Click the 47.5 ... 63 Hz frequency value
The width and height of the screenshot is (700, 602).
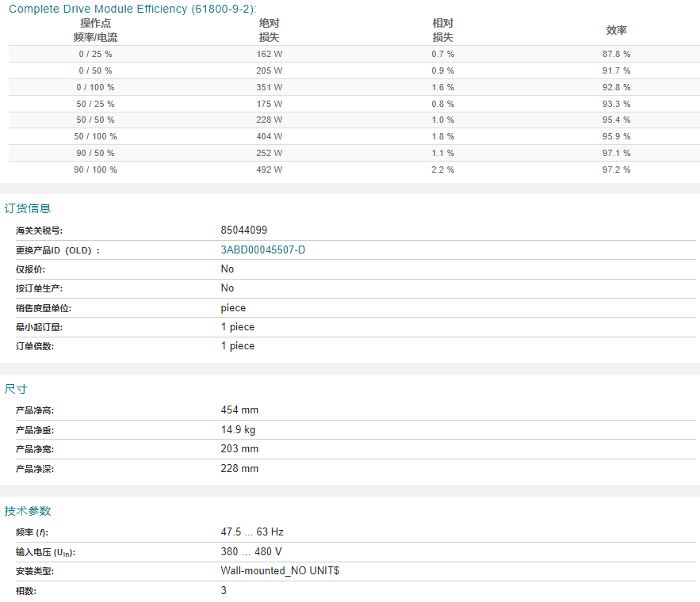tap(252, 532)
